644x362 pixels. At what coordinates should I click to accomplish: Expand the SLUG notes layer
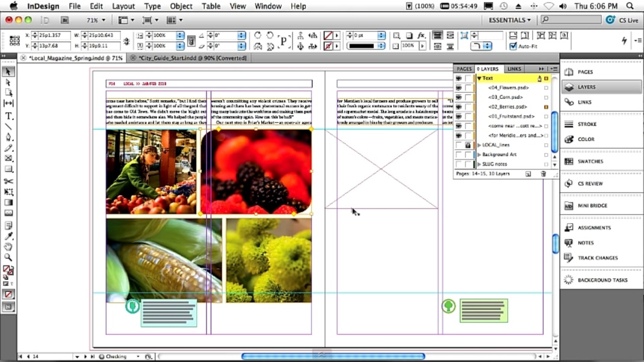(x=479, y=164)
